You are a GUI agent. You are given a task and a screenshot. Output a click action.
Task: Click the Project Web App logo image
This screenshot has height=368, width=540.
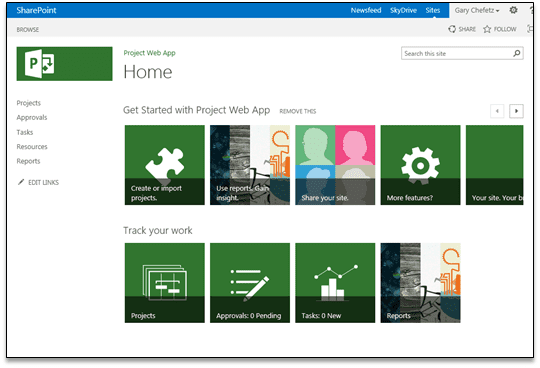point(64,64)
